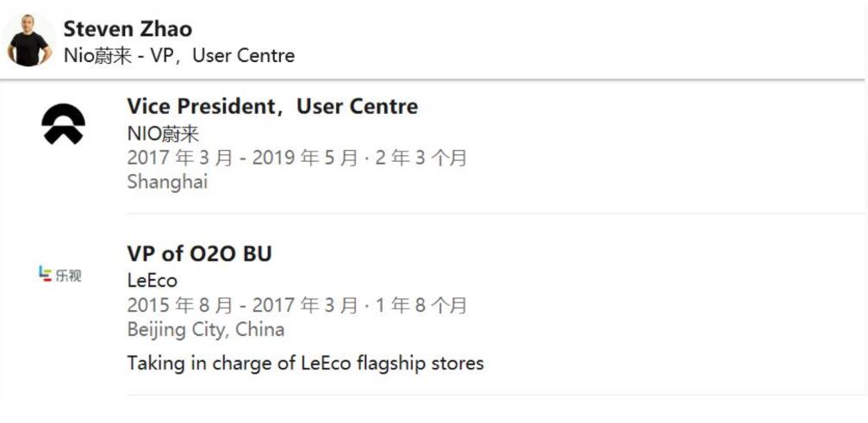This screenshot has width=868, height=423.
Task: Click the headline under Steven Zhao's name
Action: (179, 56)
